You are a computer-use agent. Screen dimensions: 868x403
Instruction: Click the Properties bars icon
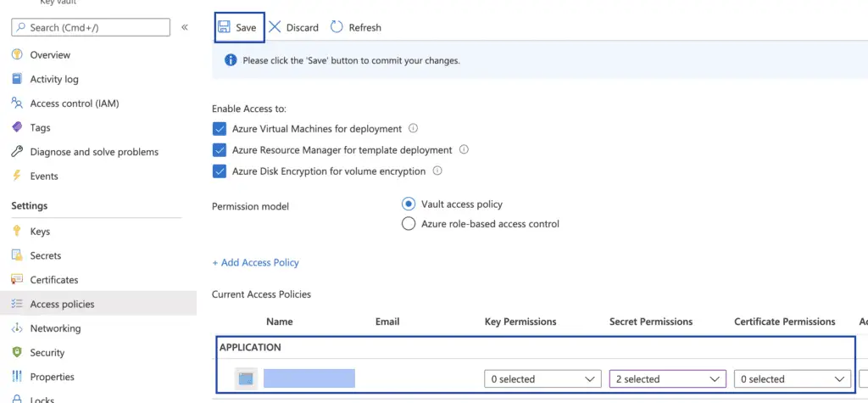point(17,377)
